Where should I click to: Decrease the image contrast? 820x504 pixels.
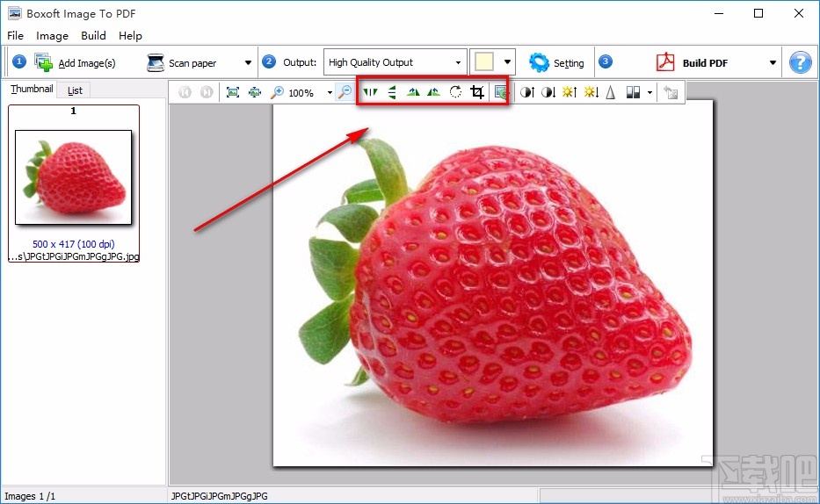[548, 92]
